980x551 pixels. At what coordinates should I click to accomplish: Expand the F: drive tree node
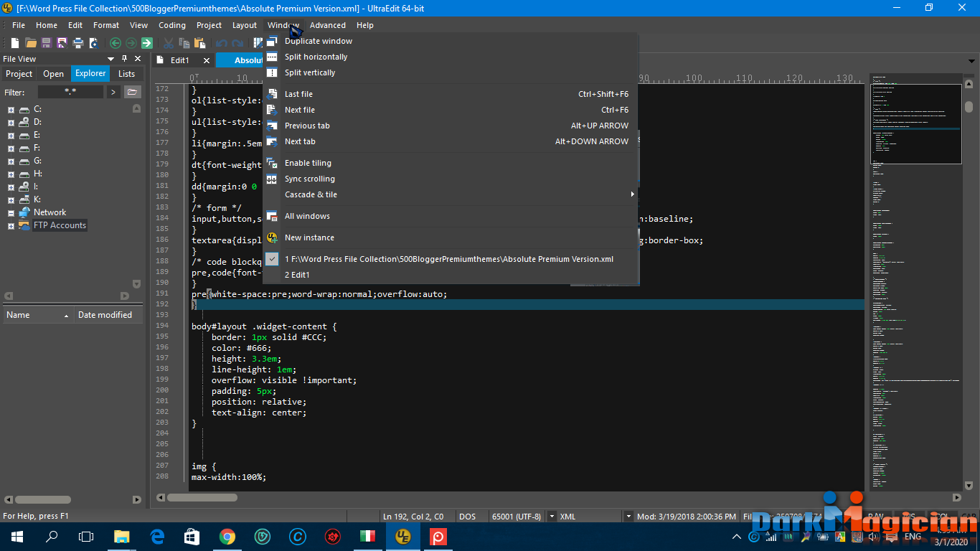[x=11, y=149]
